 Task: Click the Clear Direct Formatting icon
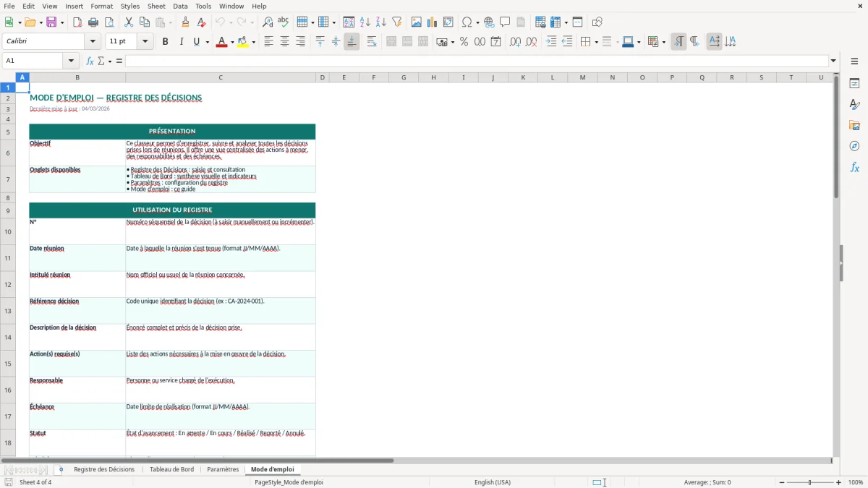pyautogui.click(x=201, y=22)
